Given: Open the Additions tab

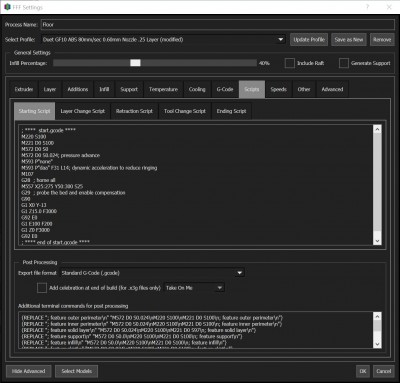Looking at the screenshot, I should pyautogui.click(x=78, y=89).
